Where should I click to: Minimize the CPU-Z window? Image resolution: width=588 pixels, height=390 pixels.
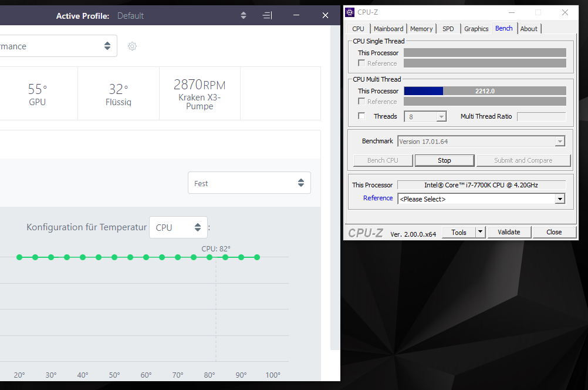(512, 12)
